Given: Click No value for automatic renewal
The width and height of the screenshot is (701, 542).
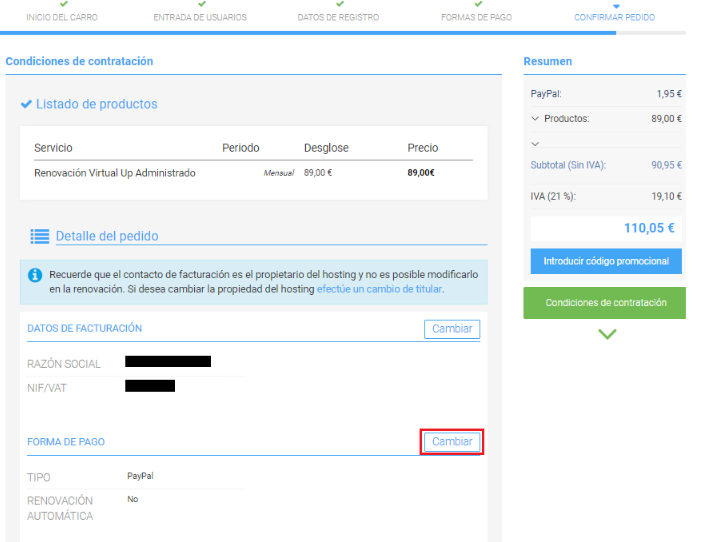Looking at the screenshot, I should 132,499.
